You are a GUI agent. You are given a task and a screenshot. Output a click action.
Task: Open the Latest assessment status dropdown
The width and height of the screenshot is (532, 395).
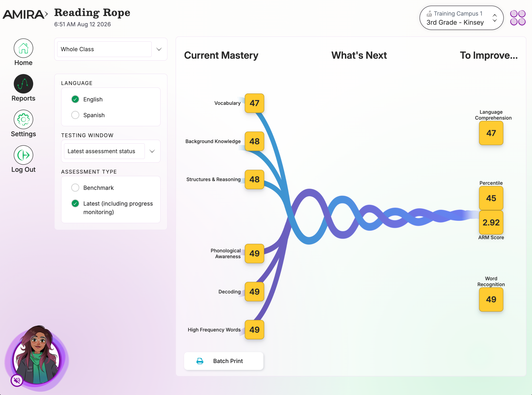(111, 151)
